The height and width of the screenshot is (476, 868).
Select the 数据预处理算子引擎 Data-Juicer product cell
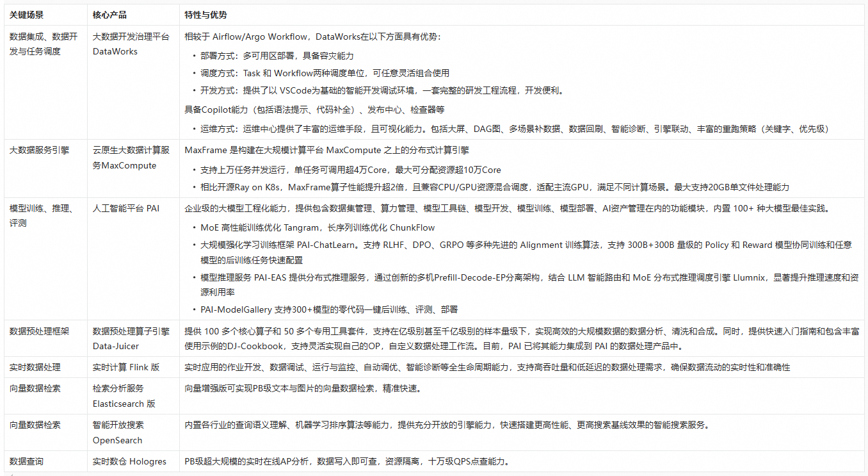pyautogui.click(x=133, y=338)
